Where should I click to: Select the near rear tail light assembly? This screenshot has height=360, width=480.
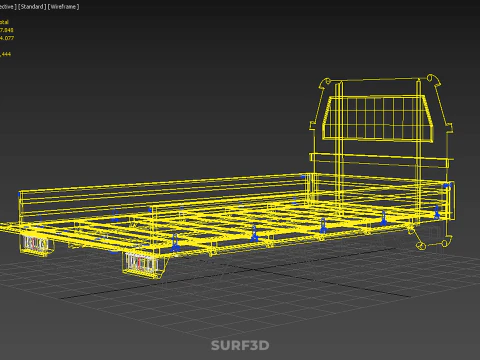coord(143,264)
